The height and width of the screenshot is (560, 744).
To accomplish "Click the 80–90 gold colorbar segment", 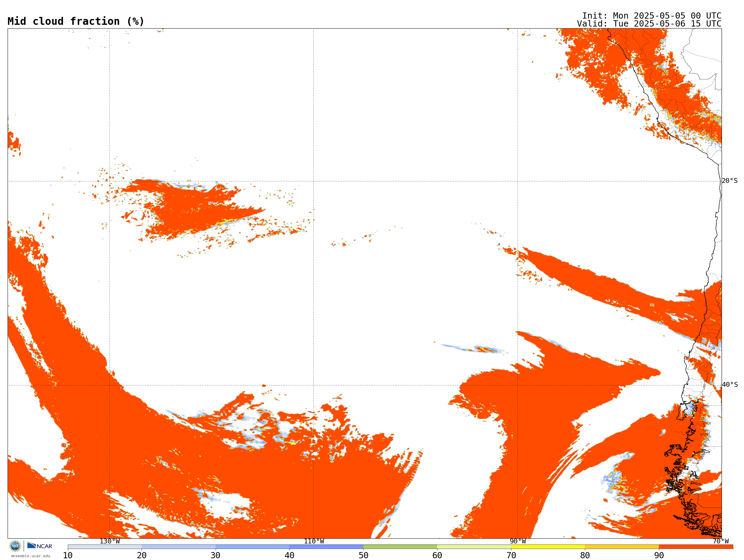I will click(622, 547).
